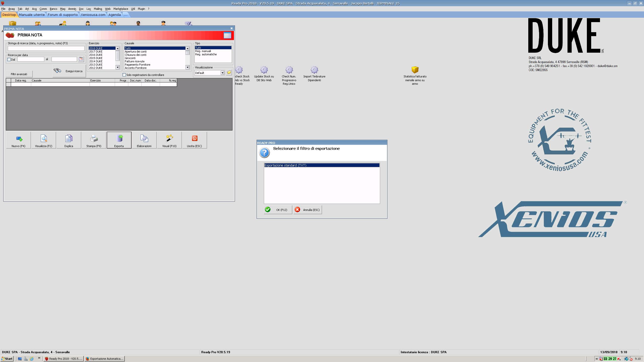Click the Filtri avanzati button
This screenshot has width=644, height=362.
tap(19, 74)
